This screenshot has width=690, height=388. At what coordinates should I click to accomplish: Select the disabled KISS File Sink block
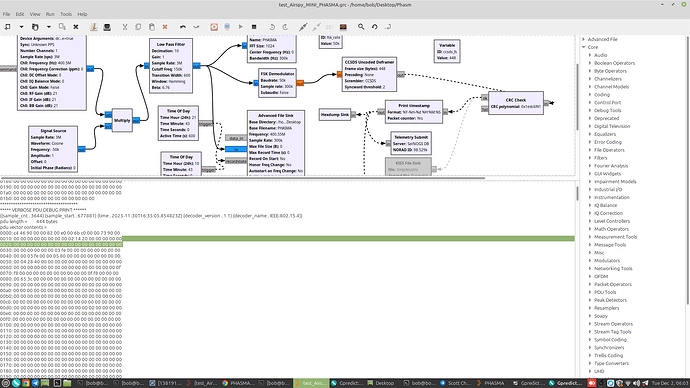click(x=408, y=167)
